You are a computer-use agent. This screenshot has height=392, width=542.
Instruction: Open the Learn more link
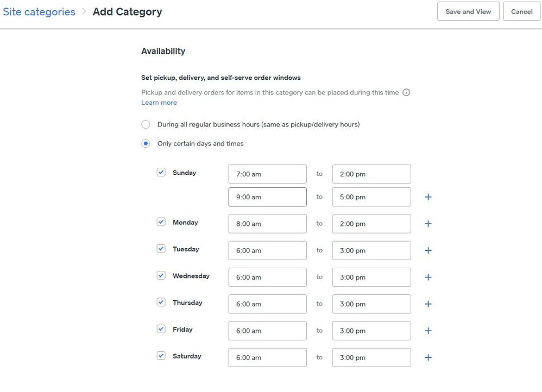(x=159, y=103)
